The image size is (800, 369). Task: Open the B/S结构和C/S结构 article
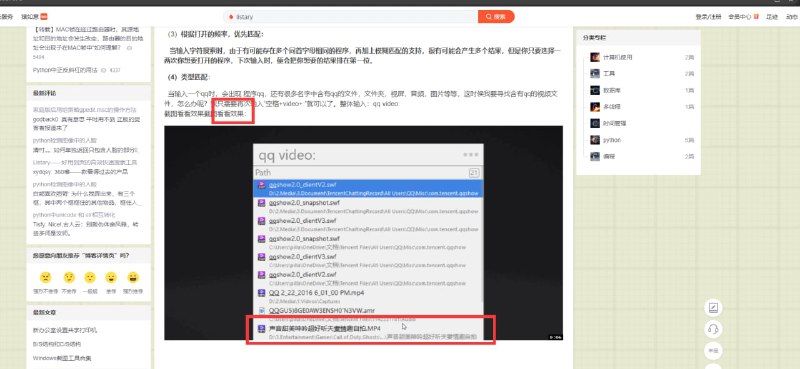(x=57, y=345)
